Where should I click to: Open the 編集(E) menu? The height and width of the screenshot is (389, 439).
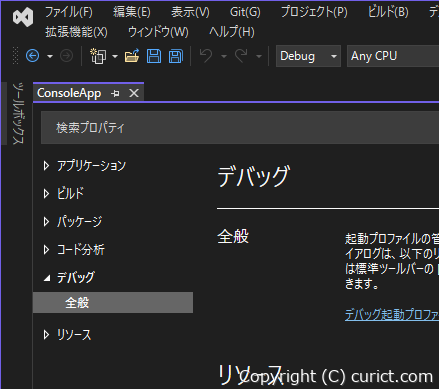pyautogui.click(x=132, y=13)
